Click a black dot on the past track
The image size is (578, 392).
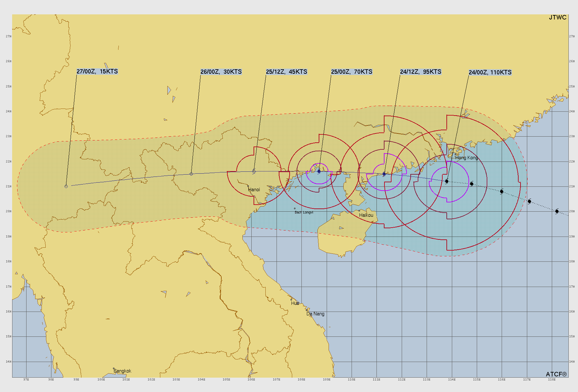point(472,184)
